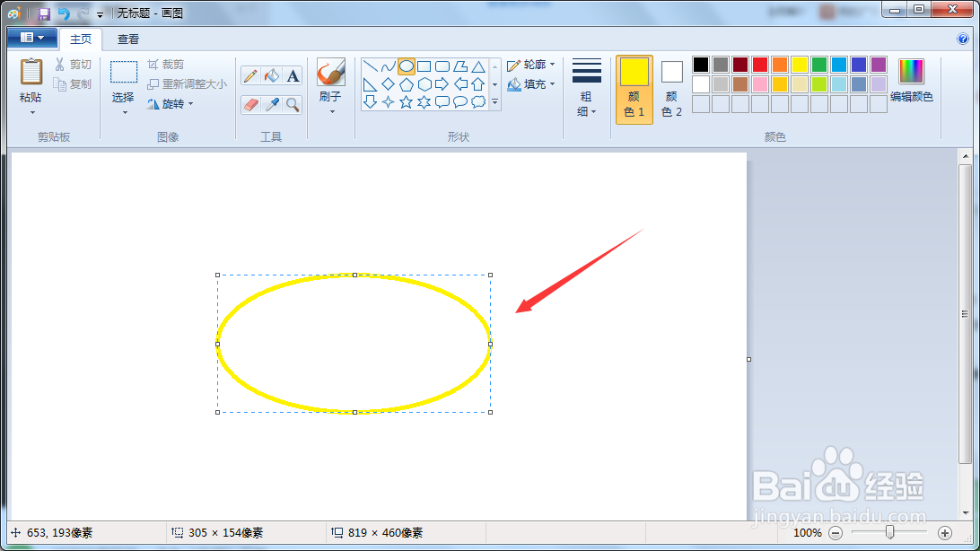Image resolution: width=980 pixels, height=551 pixels.
Task: Choose the Right arrow shape
Action: coord(442,84)
